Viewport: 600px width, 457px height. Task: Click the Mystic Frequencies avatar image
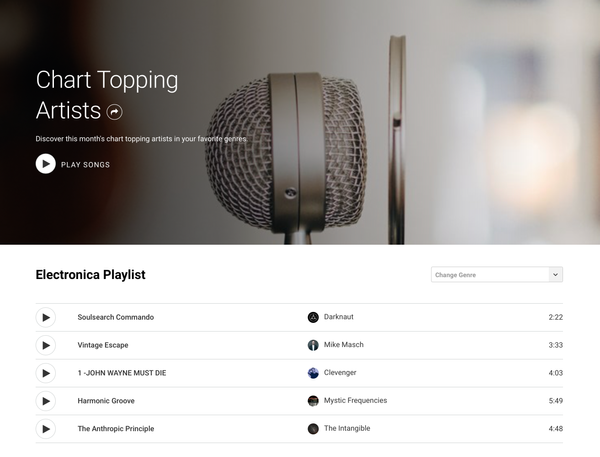click(x=313, y=401)
